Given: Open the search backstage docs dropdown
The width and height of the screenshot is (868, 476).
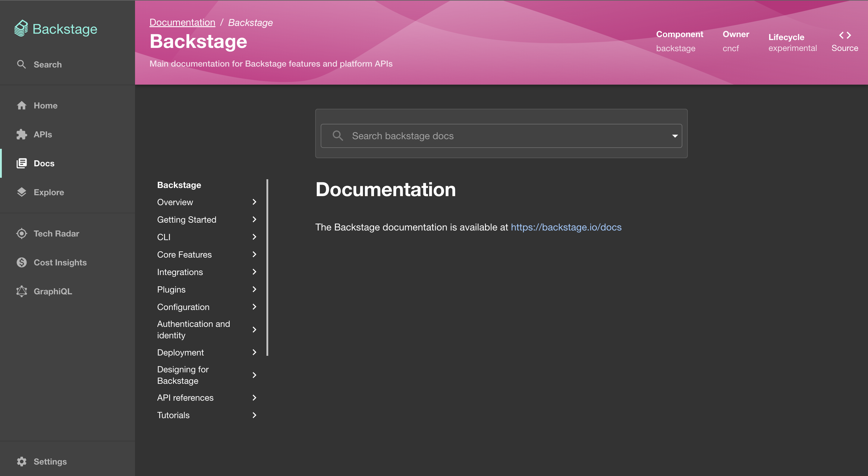Looking at the screenshot, I should (674, 136).
